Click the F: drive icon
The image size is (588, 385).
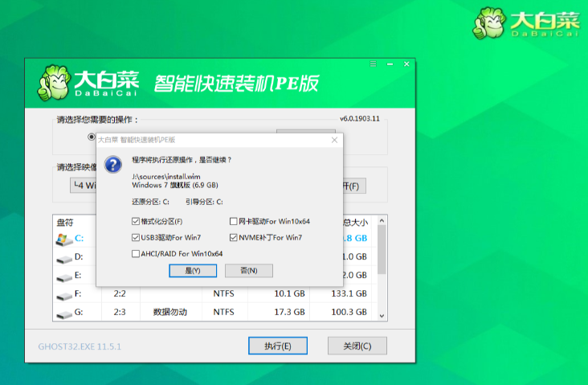pos(64,296)
